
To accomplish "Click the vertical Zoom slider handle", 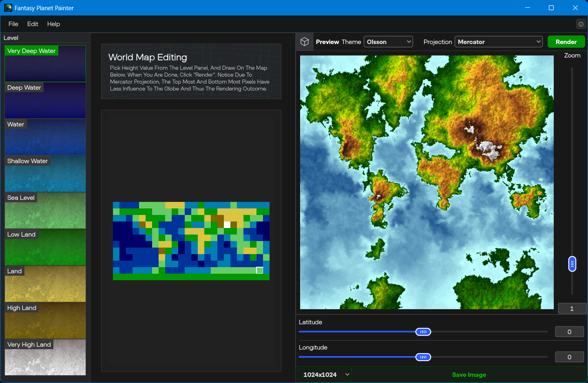I will coord(572,264).
